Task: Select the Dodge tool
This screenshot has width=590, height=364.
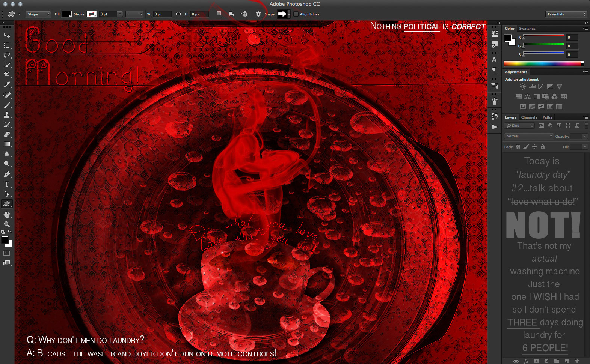Action: click(x=7, y=164)
